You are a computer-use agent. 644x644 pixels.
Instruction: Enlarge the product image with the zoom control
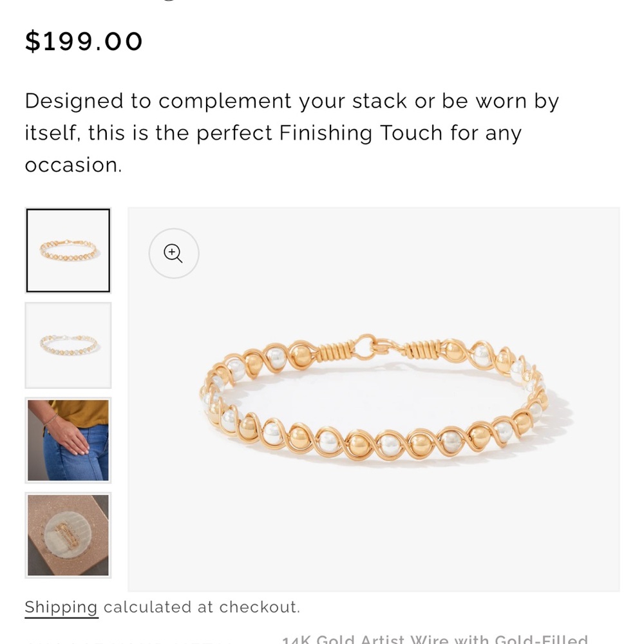[173, 253]
